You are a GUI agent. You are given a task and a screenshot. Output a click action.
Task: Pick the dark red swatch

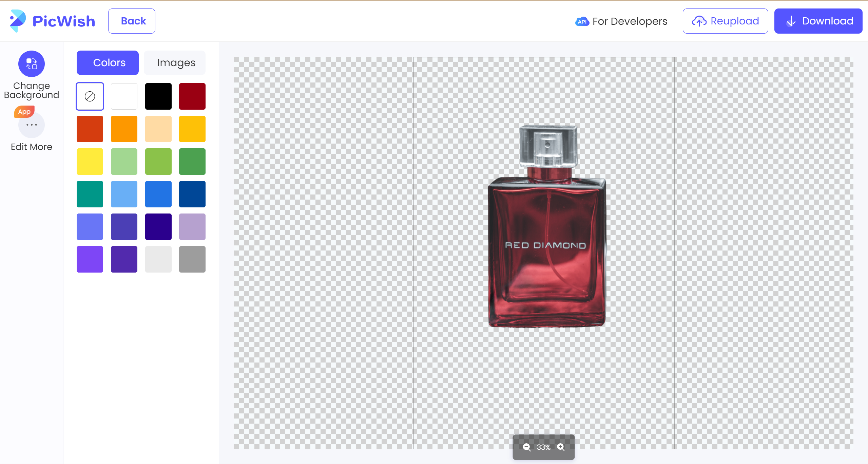coord(192,96)
